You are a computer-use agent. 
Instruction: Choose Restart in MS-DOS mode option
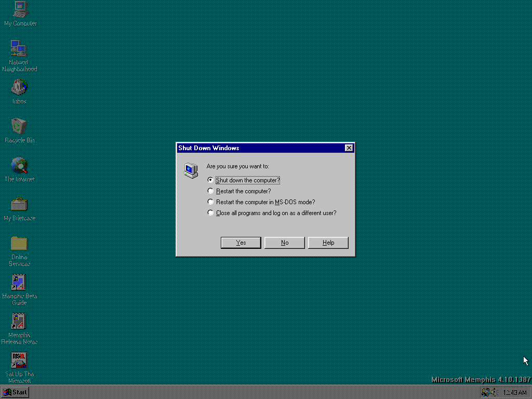point(261,202)
